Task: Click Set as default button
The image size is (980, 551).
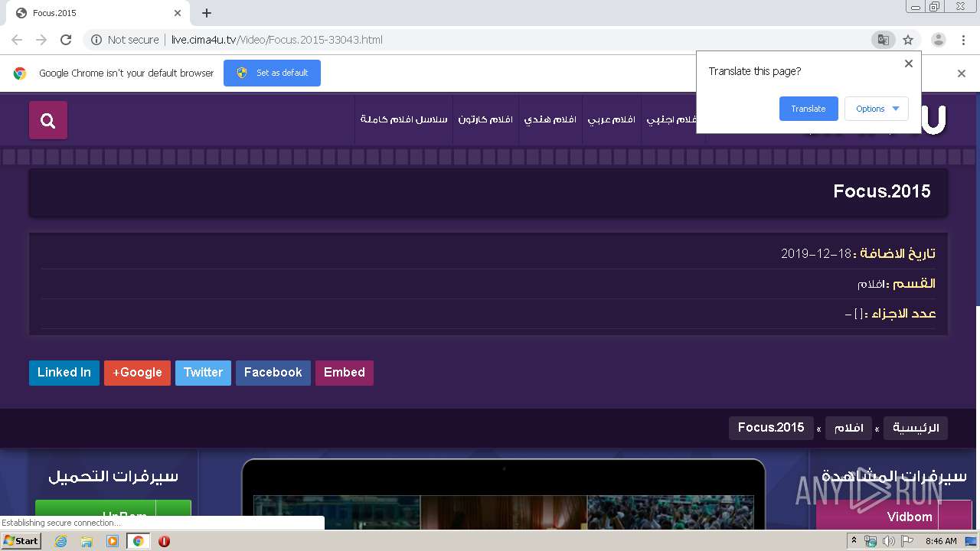Action: [272, 73]
